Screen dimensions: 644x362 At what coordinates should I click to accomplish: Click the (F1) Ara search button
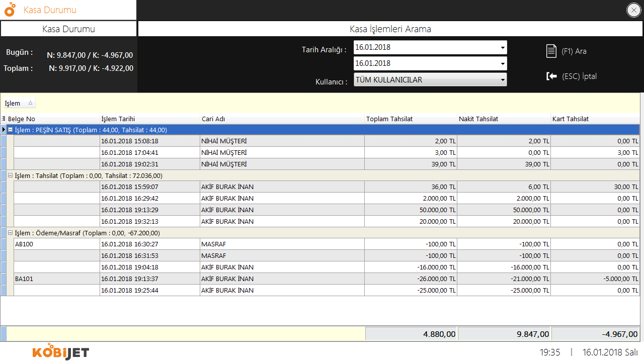tap(567, 51)
